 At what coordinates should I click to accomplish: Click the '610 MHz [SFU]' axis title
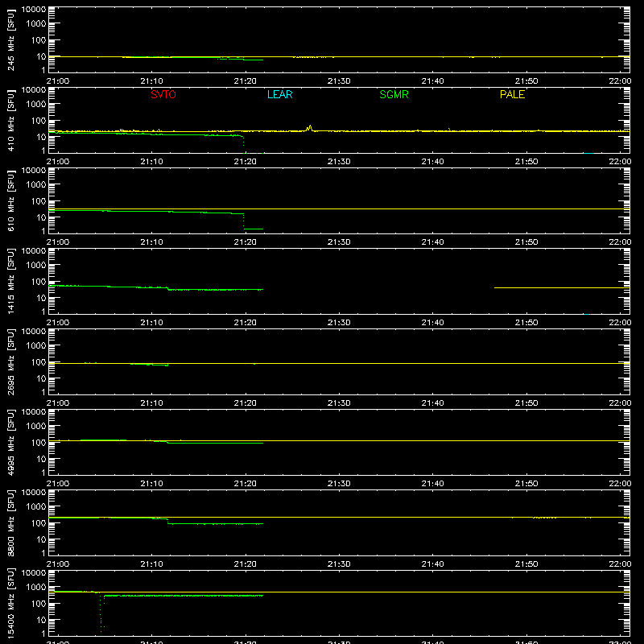point(10,200)
